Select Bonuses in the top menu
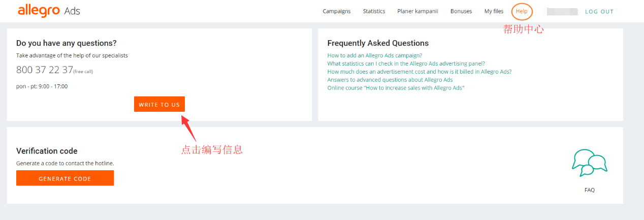This screenshot has width=644, height=220. point(461,11)
